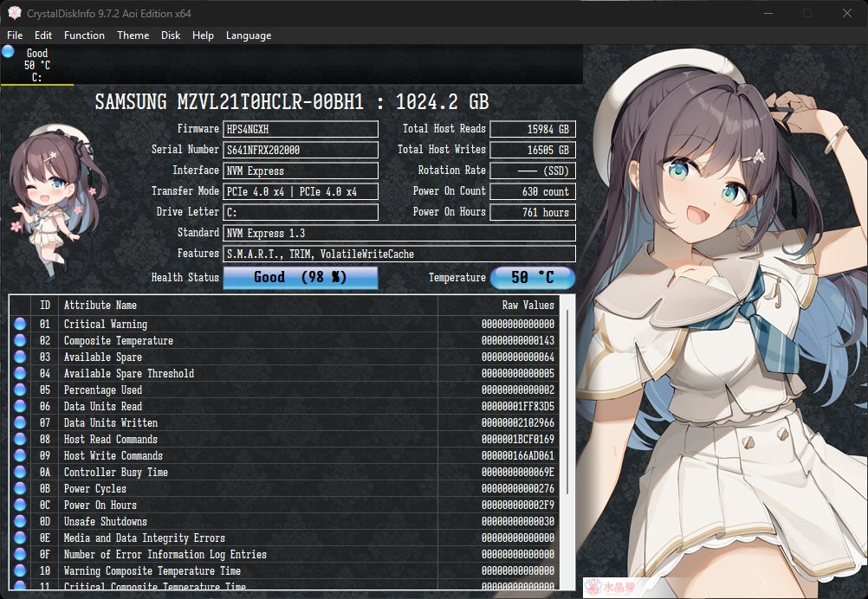Viewport: 868px width, 599px height.
Task: Click the status orb for Host Read Commands
Action: coord(20,439)
